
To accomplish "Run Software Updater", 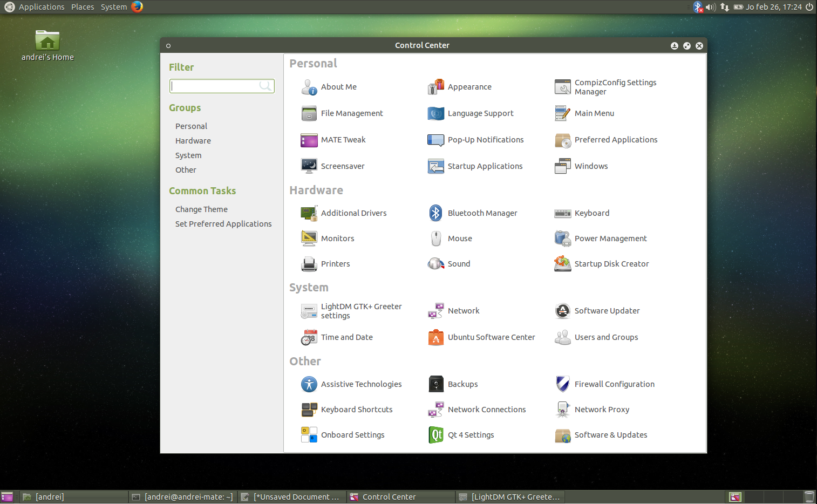I will pyautogui.click(x=607, y=310).
